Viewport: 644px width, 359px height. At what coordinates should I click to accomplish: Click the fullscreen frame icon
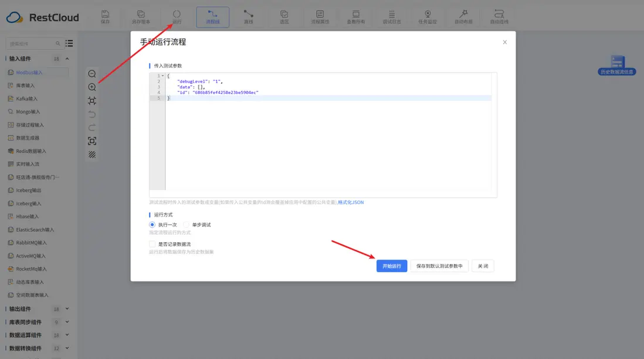(x=92, y=141)
